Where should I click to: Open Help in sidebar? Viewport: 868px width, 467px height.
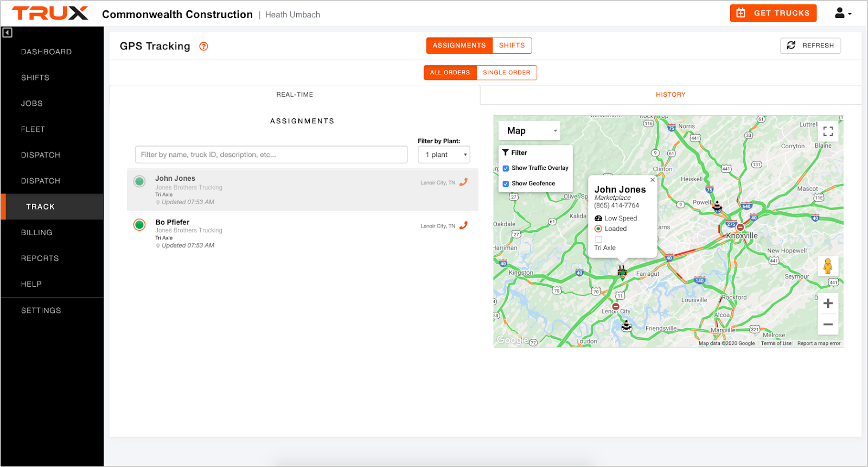pos(31,284)
